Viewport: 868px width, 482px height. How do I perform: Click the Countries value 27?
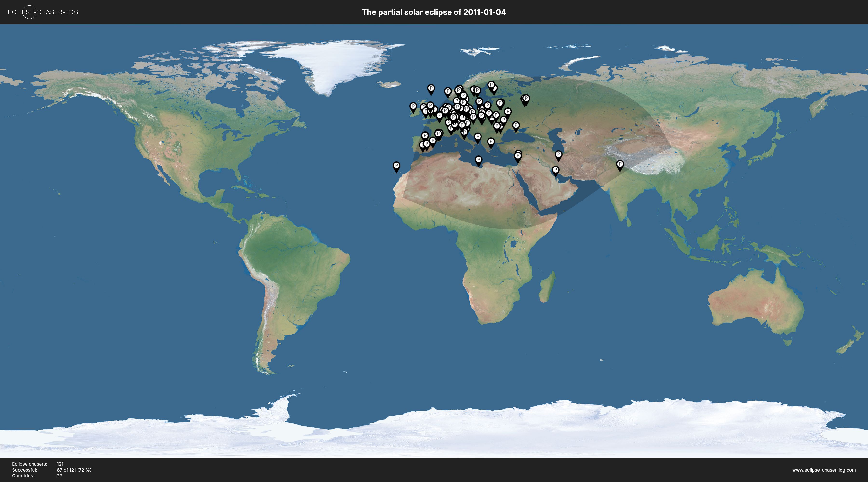click(60, 476)
